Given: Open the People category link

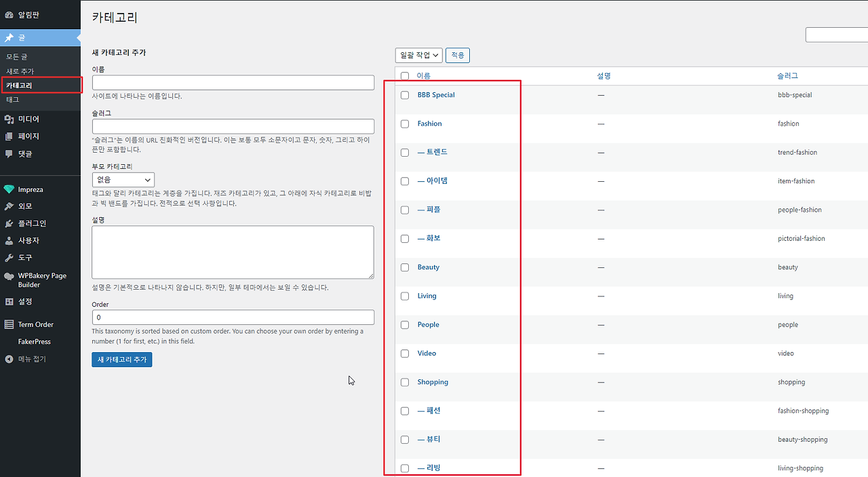Looking at the screenshot, I should tap(429, 324).
